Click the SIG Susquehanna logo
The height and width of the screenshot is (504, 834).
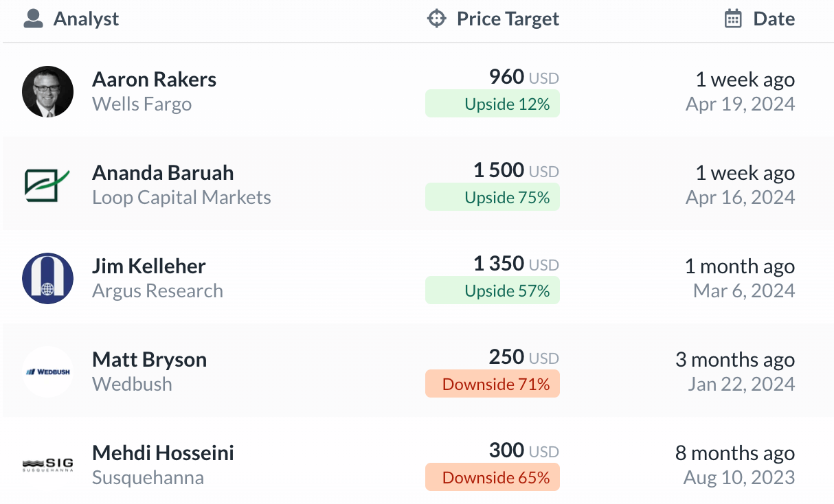pos(47,465)
